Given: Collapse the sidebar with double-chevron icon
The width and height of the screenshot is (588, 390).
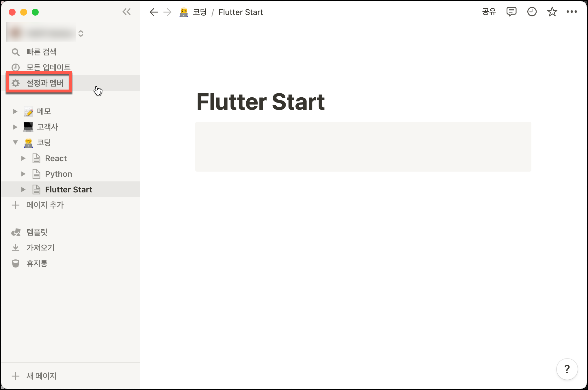Looking at the screenshot, I should pyautogui.click(x=126, y=12).
